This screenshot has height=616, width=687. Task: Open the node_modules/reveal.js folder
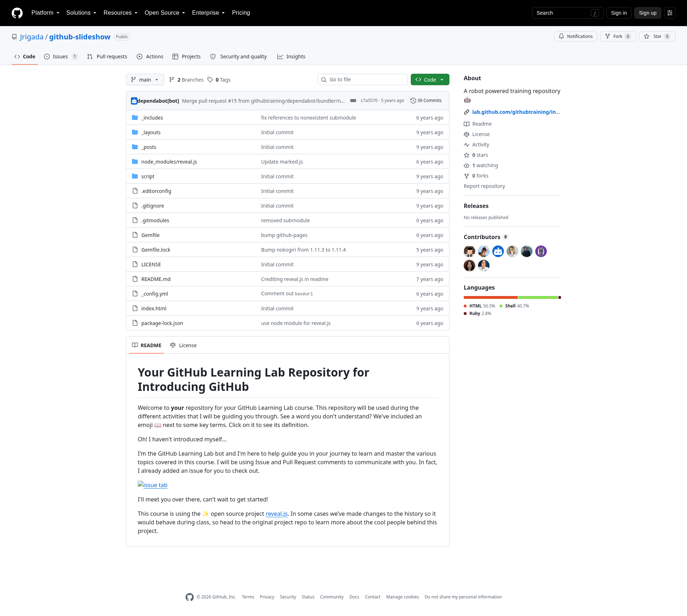point(169,162)
